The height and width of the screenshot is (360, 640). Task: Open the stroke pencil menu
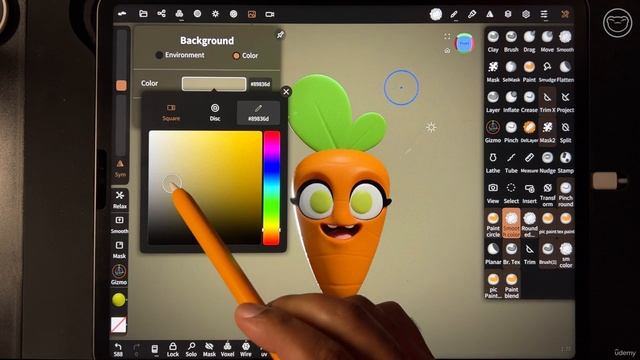click(x=454, y=14)
